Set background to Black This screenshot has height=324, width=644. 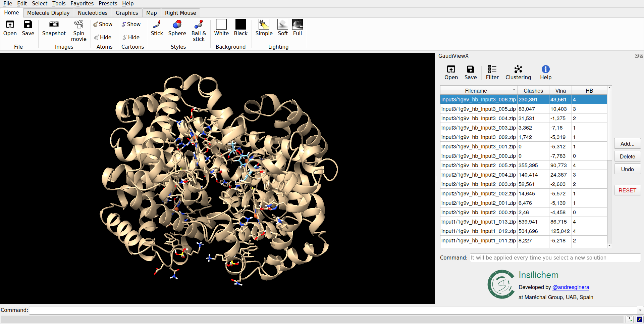click(241, 28)
